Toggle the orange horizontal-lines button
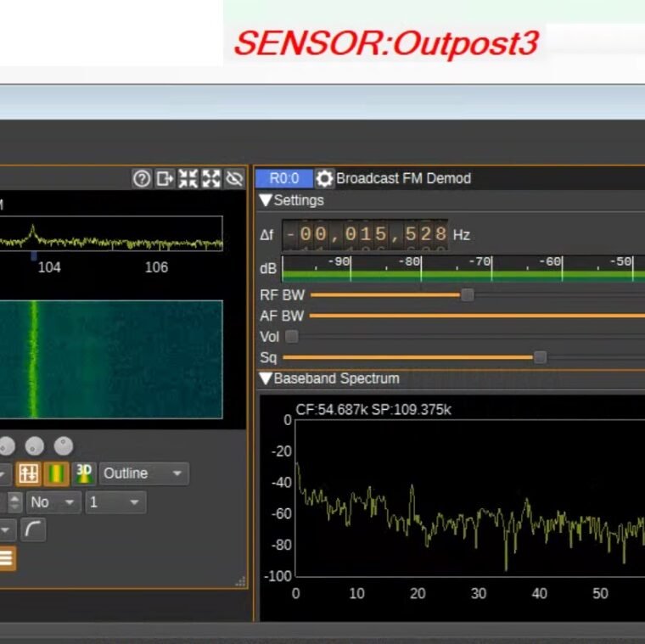 [x=6, y=557]
